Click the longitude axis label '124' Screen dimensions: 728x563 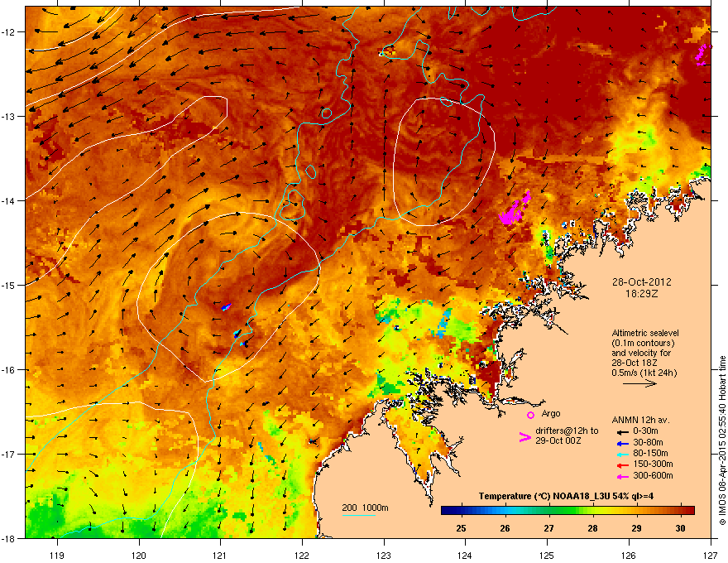pyautogui.click(x=465, y=556)
